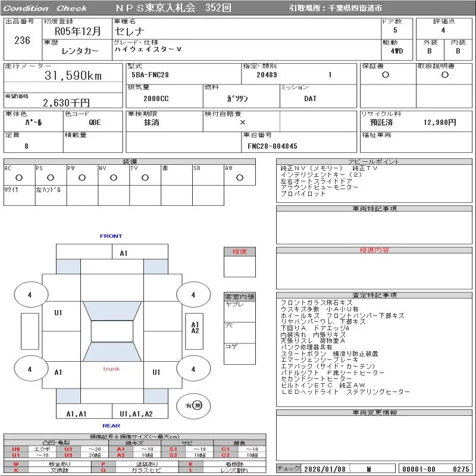This screenshot has height=476, width=476.
Task: Select the Condition Check title
Action: [45, 8]
